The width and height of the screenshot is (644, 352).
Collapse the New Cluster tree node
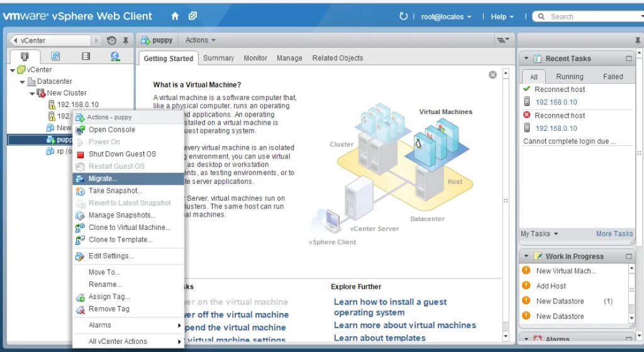coord(32,93)
